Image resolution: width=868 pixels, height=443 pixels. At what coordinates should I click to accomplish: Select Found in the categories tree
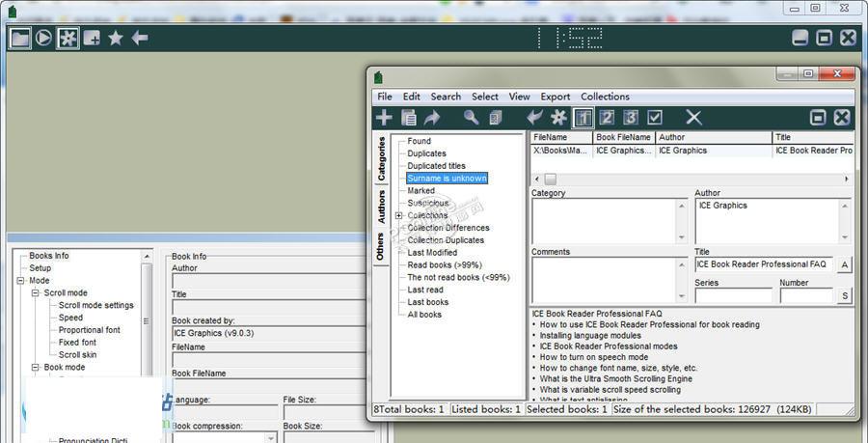click(420, 141)
